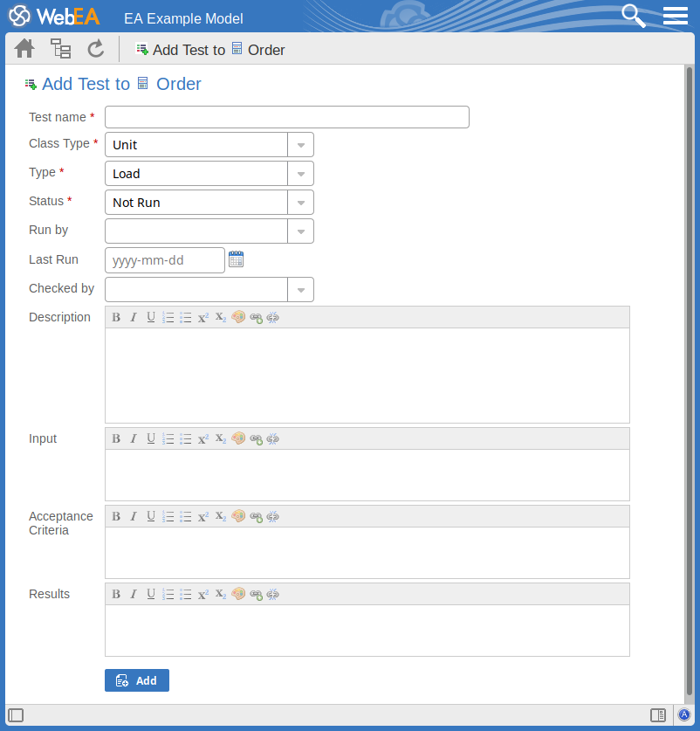This screenshot has width=700, height=731.
Task: Expand the Status dropdown
Action: pyautogui.click(x=300, y=203)
